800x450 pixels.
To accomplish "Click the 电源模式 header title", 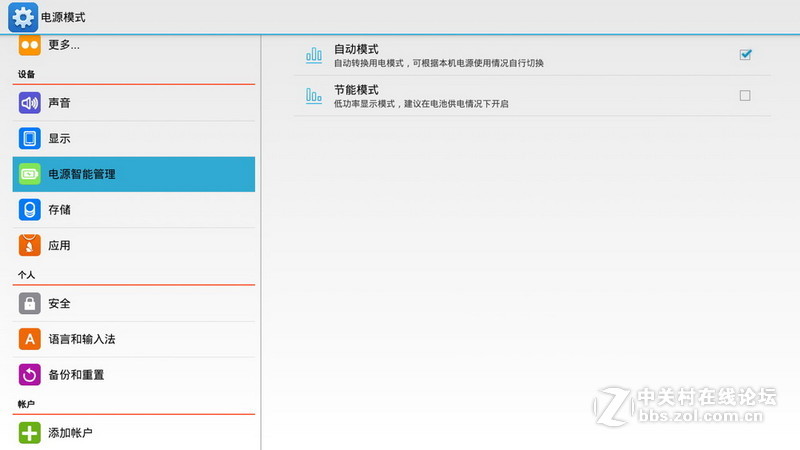I will point(63,17).
